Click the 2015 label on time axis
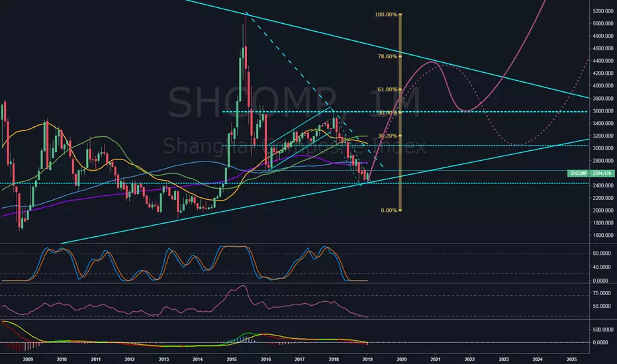Screen dimensions: 617x364 pos(232,359)
